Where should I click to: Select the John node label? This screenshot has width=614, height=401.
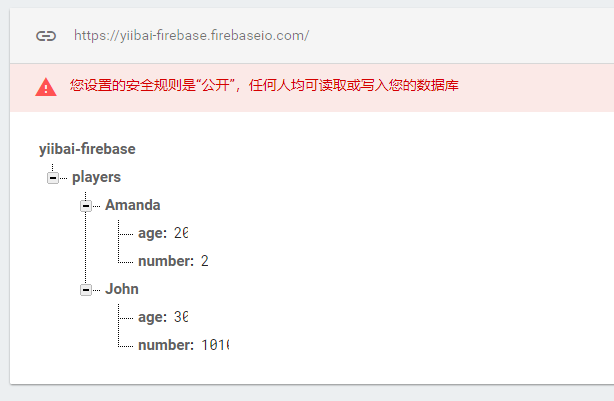[122, 289]
